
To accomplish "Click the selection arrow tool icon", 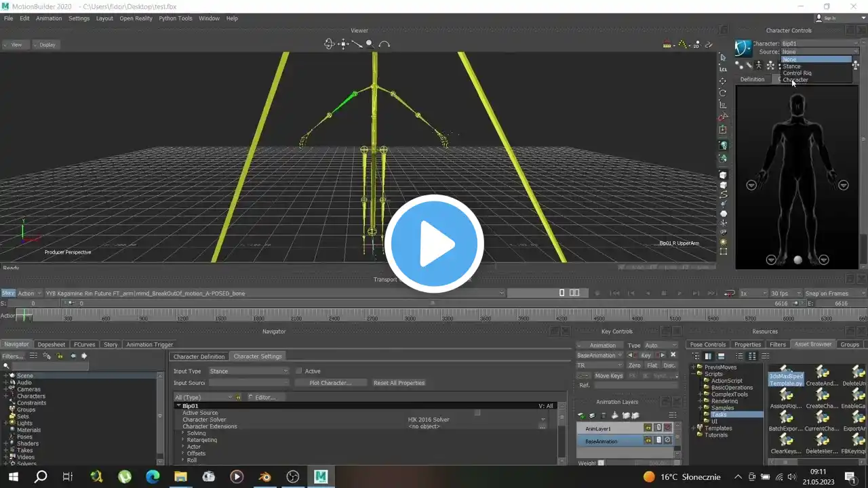I will point(723,57).
